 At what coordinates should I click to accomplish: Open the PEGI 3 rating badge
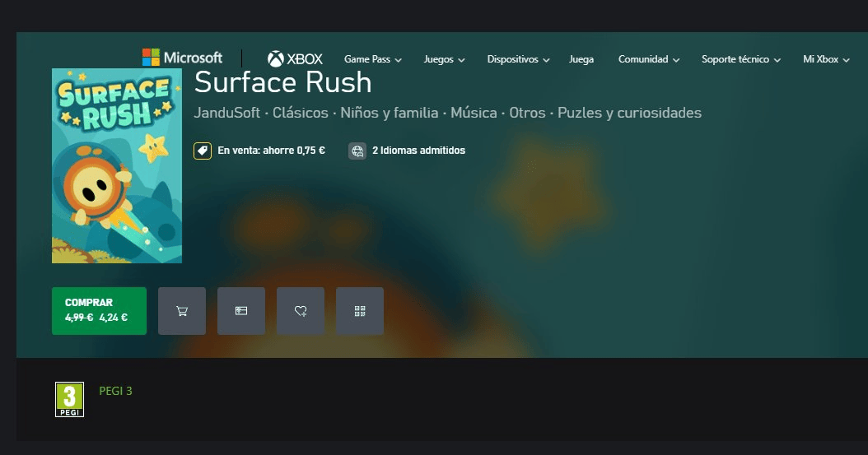[69, 399]
